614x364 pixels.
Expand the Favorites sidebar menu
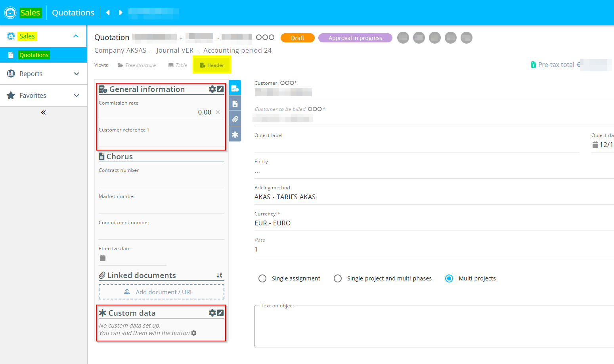point(77,95)
